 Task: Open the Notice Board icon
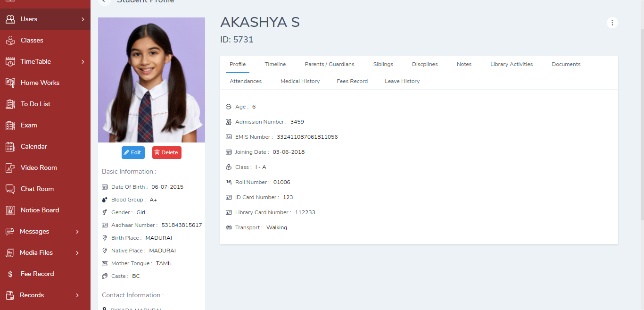click(x=10, y=210)
